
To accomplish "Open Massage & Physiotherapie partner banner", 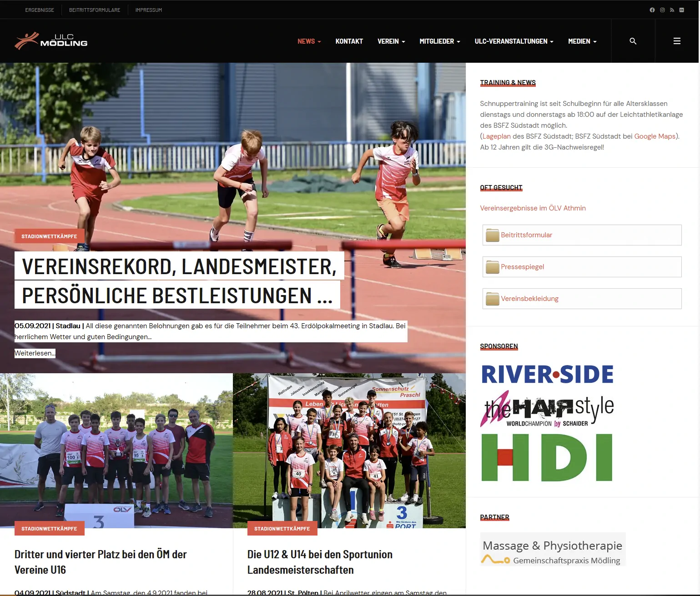I will [x=553, y=549].
